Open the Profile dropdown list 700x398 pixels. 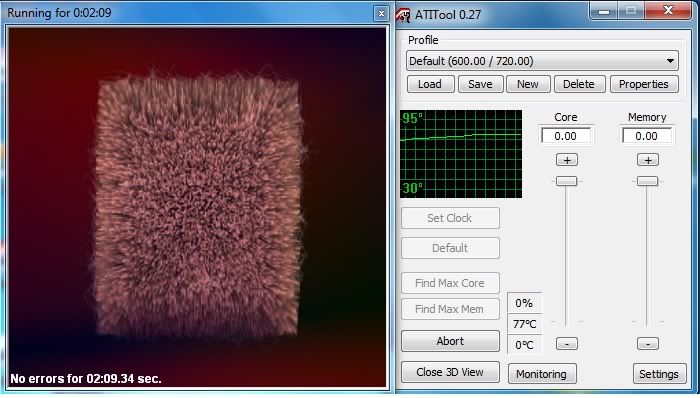click(x=542, y=61)
